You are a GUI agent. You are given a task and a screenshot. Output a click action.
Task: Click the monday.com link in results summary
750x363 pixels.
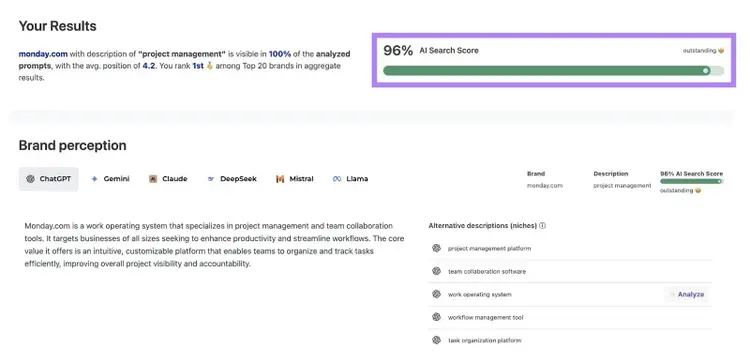click(43, 54)
